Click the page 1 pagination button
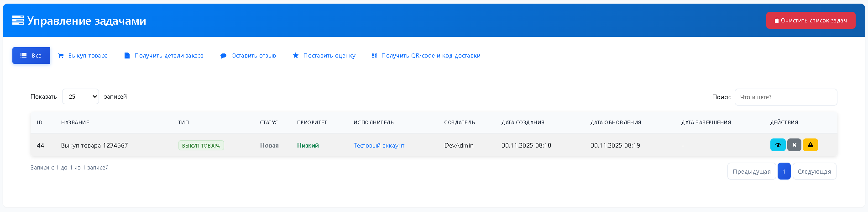This screenshot has height=212, width=868. (x=784, y=172)
